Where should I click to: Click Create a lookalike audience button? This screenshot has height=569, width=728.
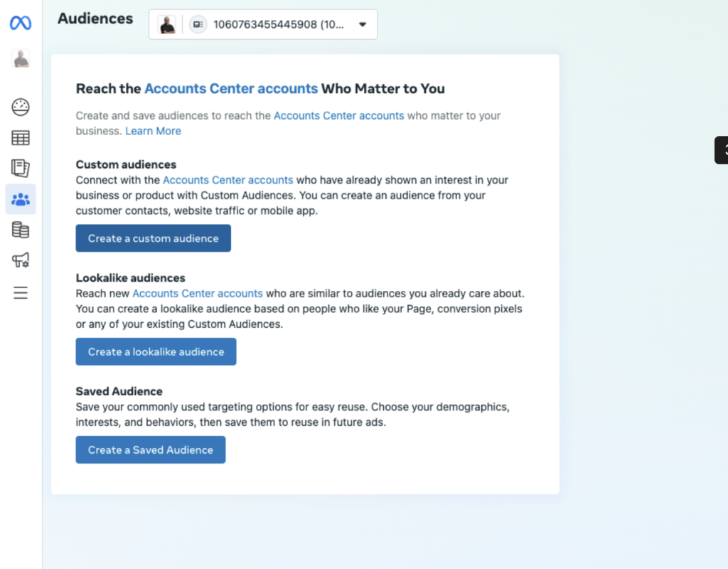156,351
